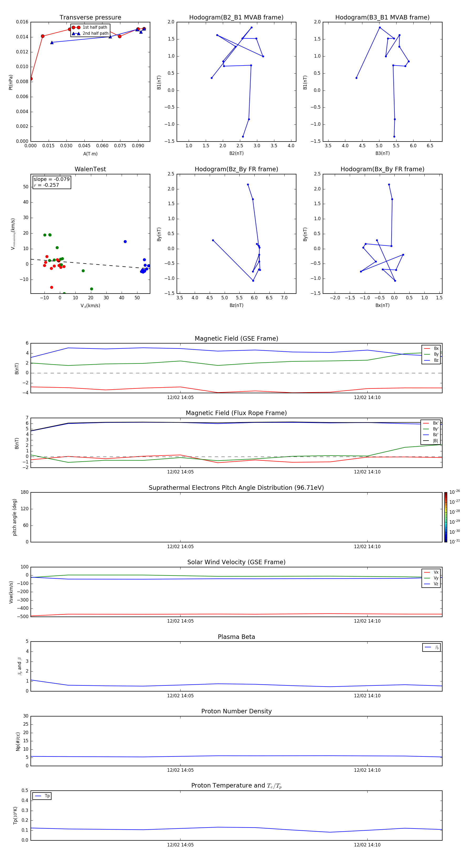Click the "Magnetic Field (GSE Frame)" title
The height and width of the screenshot is (868, 473).
236,339
